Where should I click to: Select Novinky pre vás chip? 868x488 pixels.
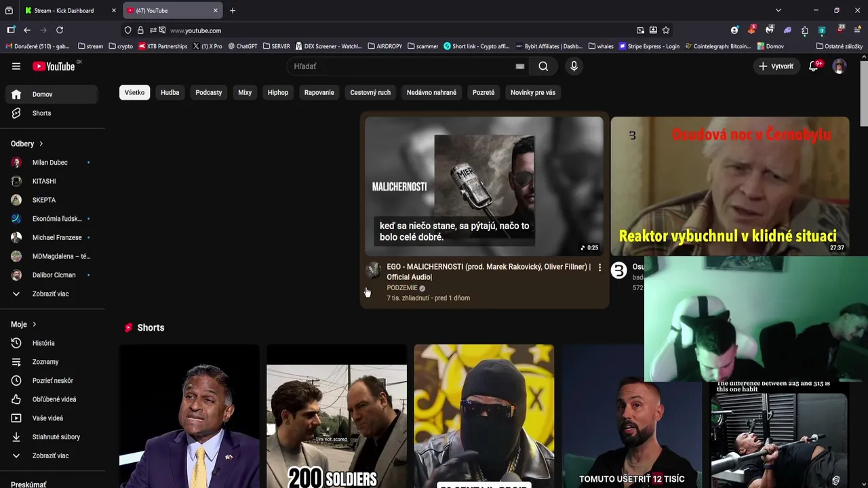(x=533, y=92)
